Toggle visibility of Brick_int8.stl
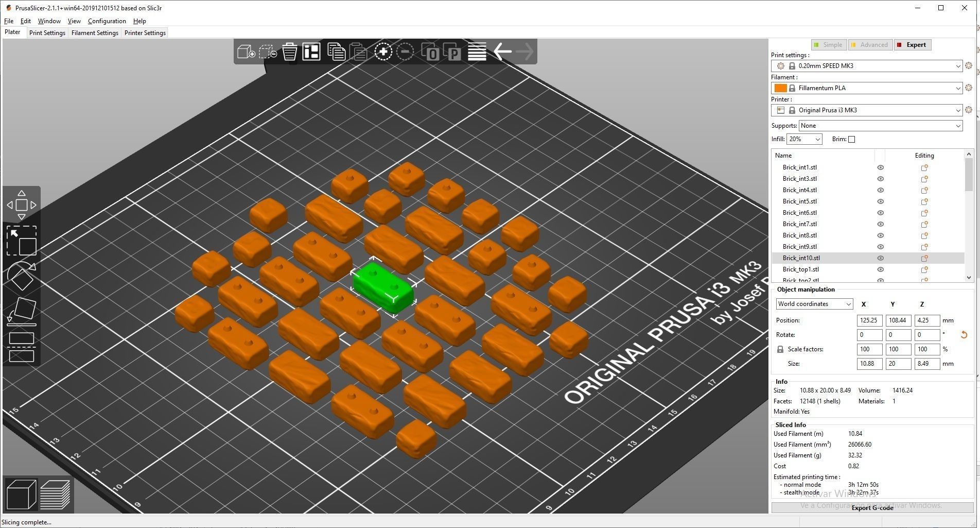980x528 pixels. (x=881, y=235)
